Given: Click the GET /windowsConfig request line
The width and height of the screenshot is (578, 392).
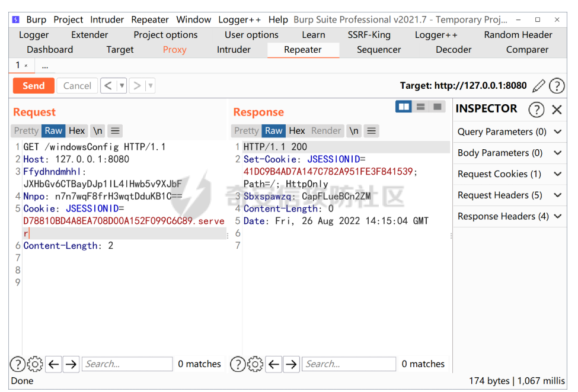Looking at the screenshot, I should [x=94, y=147].
